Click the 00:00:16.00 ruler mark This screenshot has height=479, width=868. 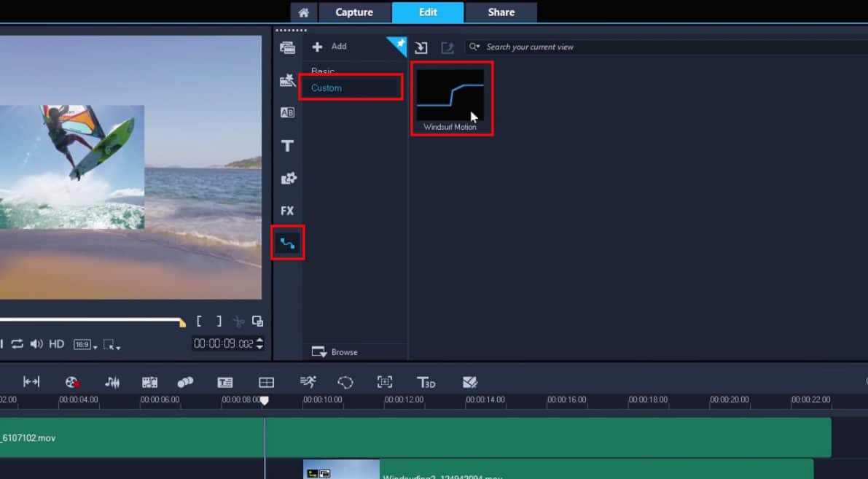(567, 400)
